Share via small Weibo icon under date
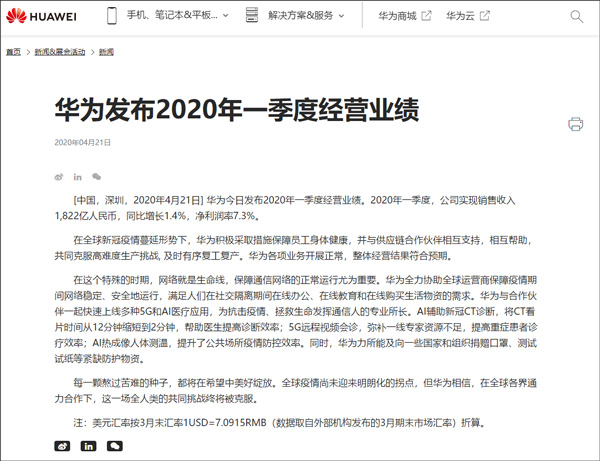 [59, 177]
